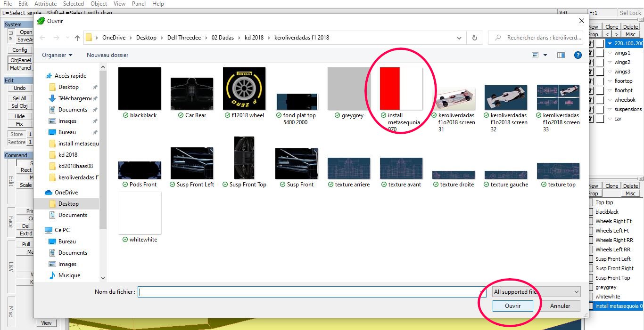Screen dimensions: 644x330
Task: Toggle the lock box for wings2 object
Action: coord(600,63)
